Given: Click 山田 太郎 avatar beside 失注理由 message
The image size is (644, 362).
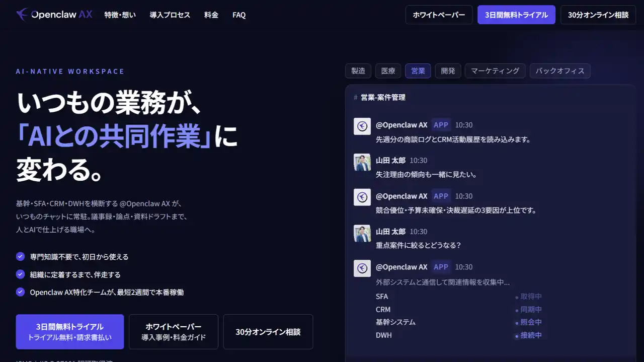Looking at the screenshot, I should [x=362, y=162].
